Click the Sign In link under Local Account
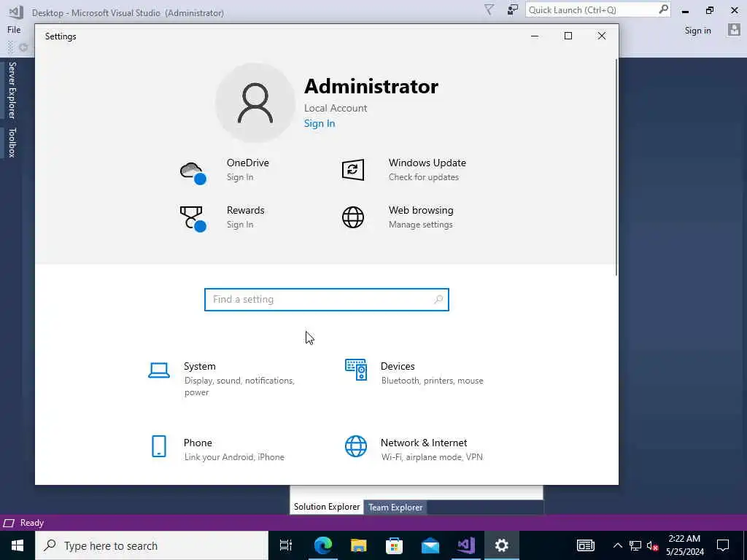The height and width of the screenshot is (560, 747). (x=320, y=123)
